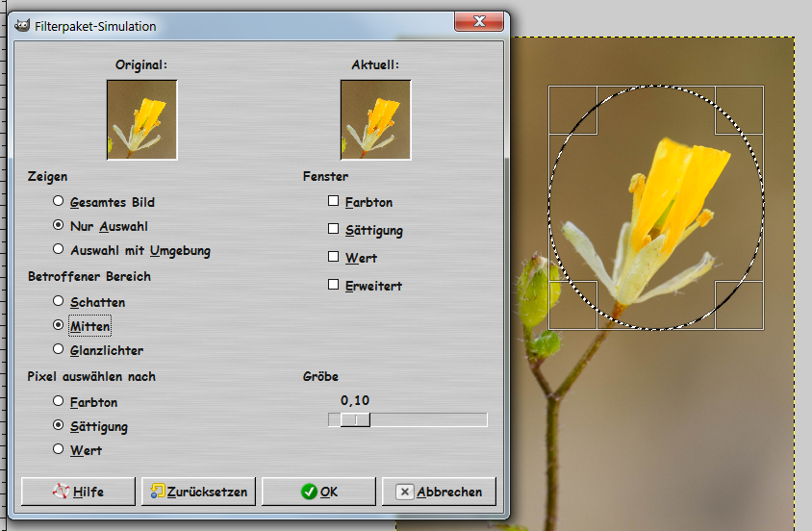Click the lifebuoy icon on Hilfe button

pos(62,492)
